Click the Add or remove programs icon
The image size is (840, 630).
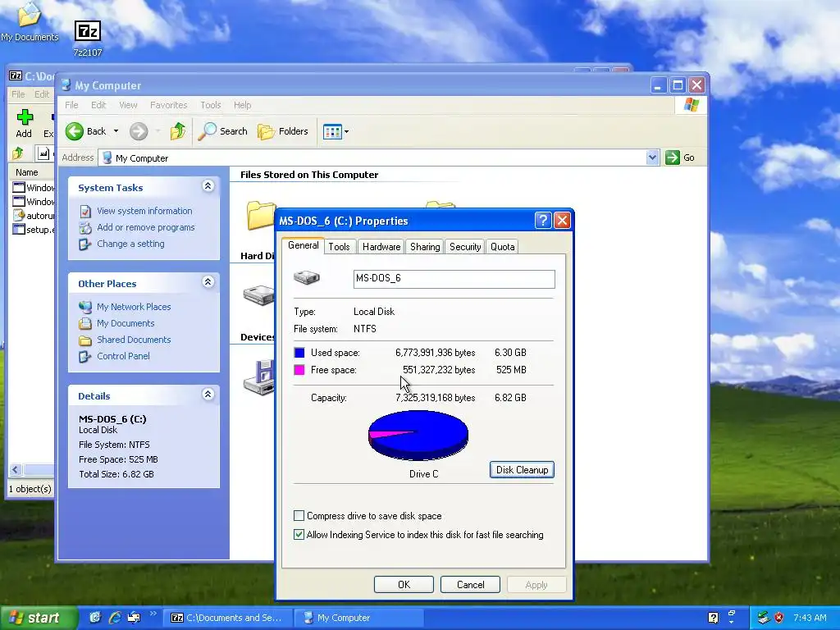coord(85,228)
